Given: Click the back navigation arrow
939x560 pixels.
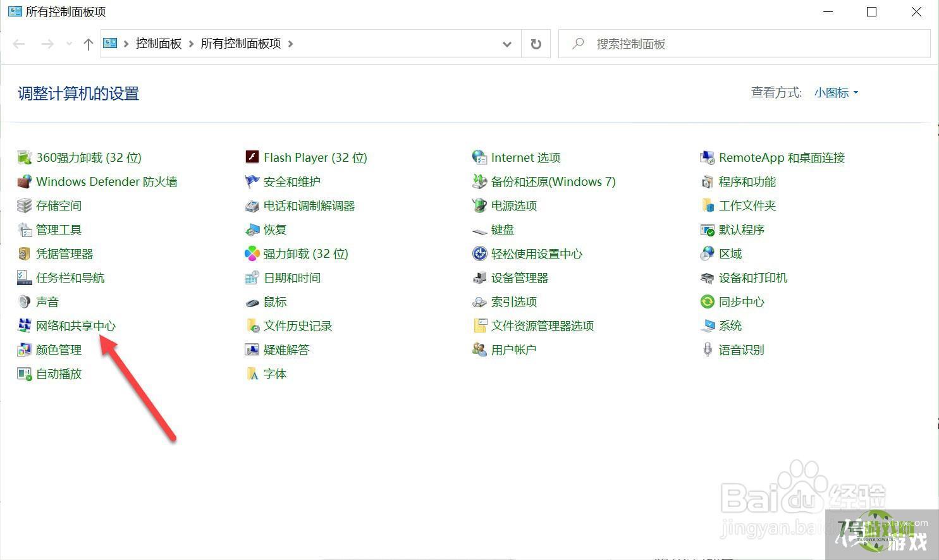Looking at the screenshot, I should coord(19,44).
